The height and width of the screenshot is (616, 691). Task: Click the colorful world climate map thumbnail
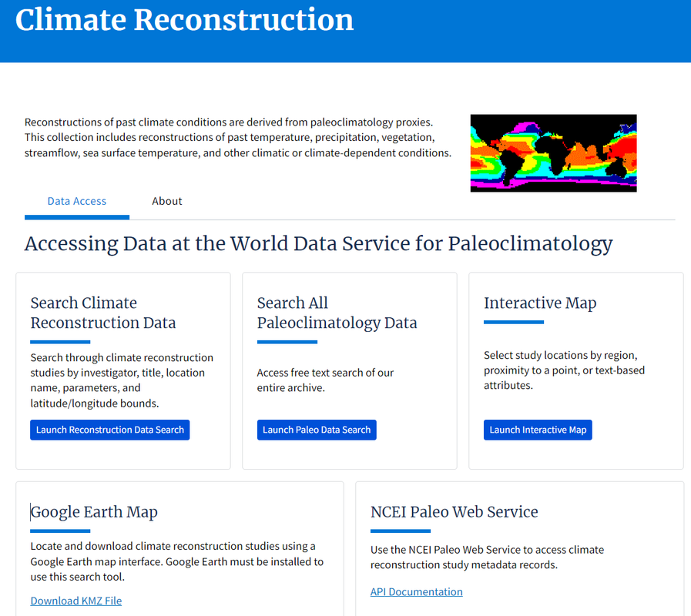click(x=554, y=153)
